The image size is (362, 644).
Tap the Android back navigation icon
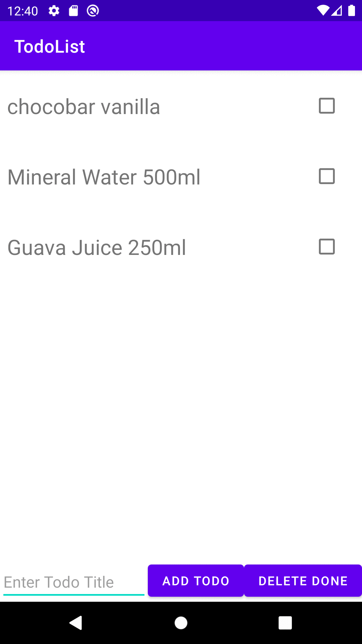(76, 623)
